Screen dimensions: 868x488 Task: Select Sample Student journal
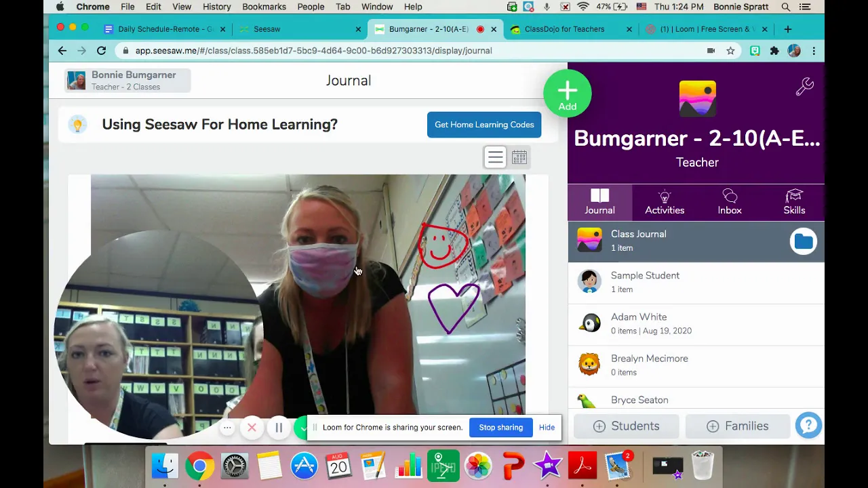696,282
